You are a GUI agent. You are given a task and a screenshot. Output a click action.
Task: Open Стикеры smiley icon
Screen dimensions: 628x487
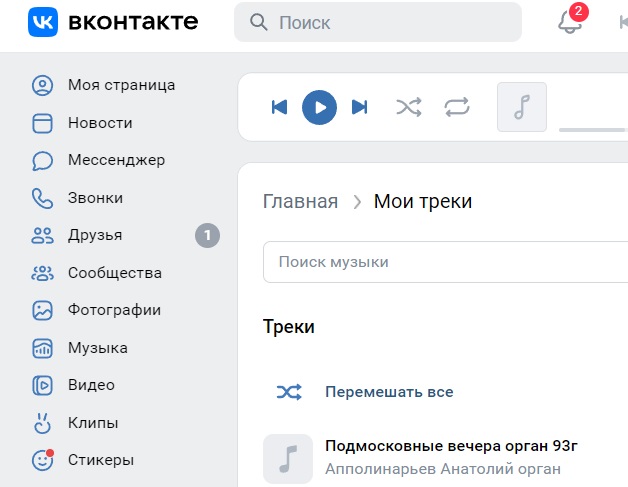click(42, 460)
